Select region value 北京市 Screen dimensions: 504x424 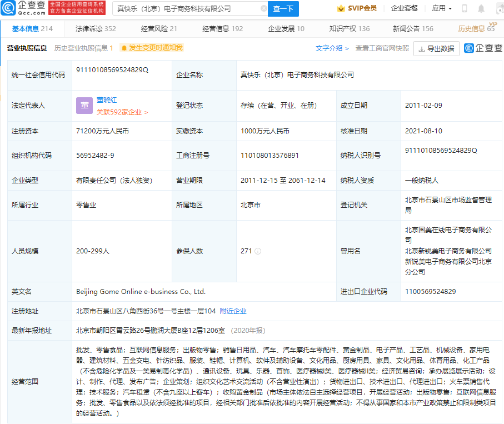tap(251, 205)
